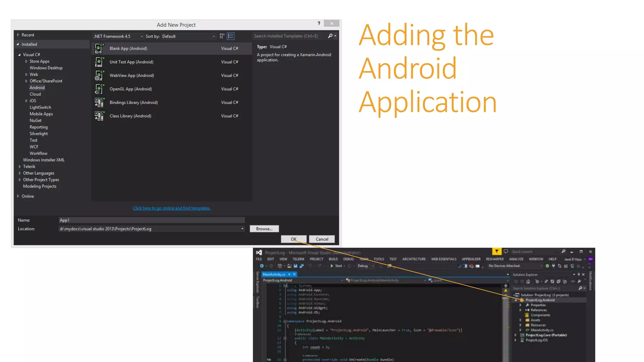Click the Collapse All icon in Solution Explorer
Image resolution: width=644 pixels, height=362 pixels.
558,282
